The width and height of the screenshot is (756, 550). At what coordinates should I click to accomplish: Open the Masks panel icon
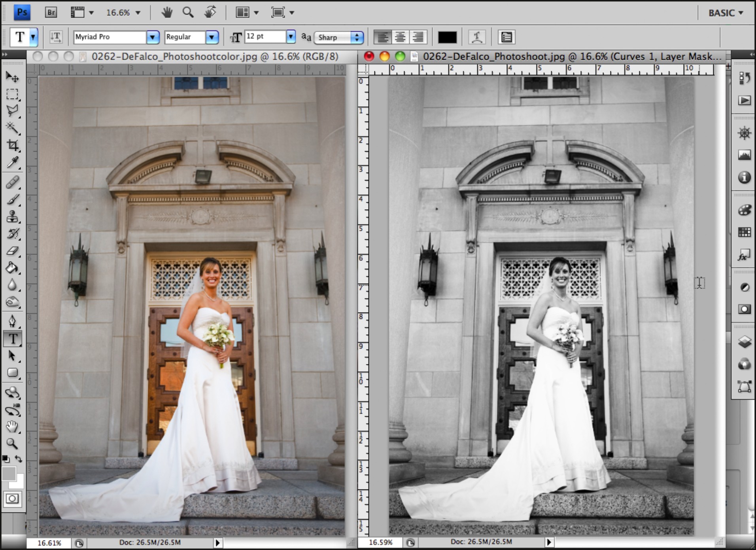coord(744,309)
